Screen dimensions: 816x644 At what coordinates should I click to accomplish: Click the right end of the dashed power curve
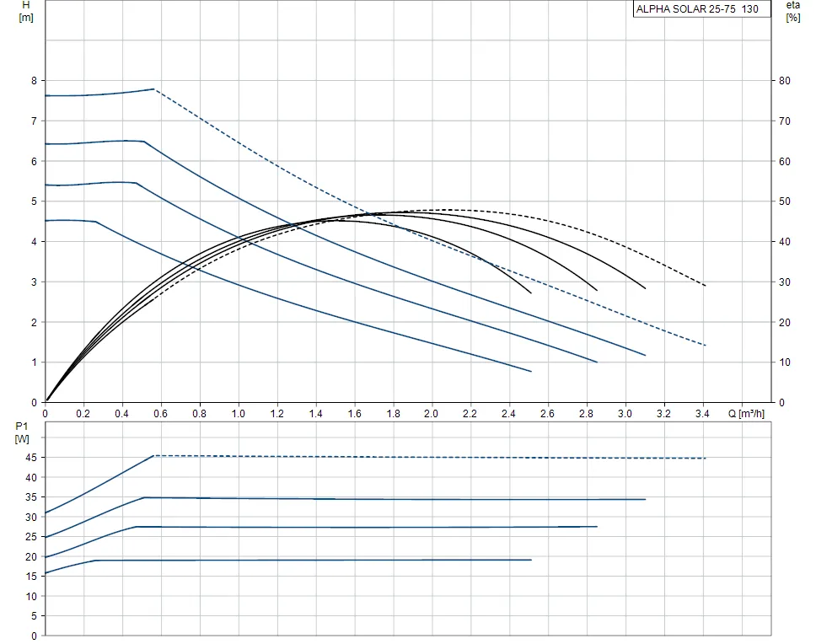click(x=705, y=458)
